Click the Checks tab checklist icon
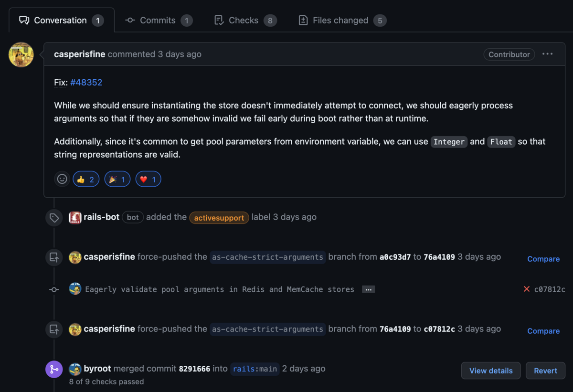Viewport: 573px width, 392px height. click(x=219, y=20)
